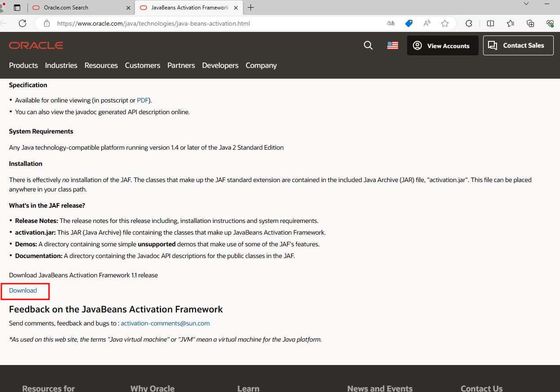Open the Products menu

pyautogui.click(x=23, y=66)
